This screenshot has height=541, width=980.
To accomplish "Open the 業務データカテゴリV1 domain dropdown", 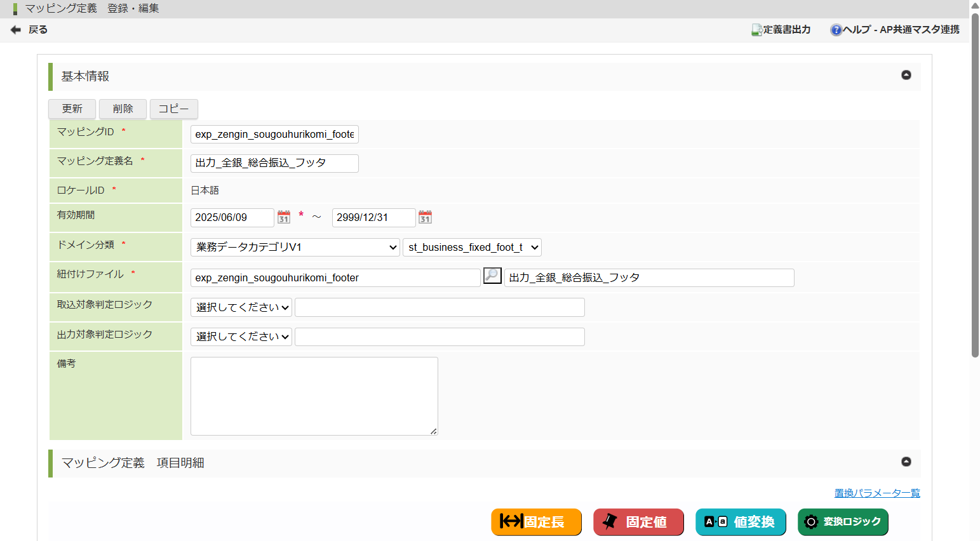I will [x=295, y=247].
